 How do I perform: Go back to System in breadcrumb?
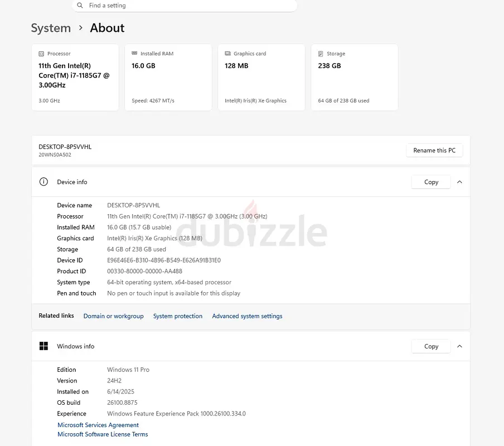coord(51,28)
